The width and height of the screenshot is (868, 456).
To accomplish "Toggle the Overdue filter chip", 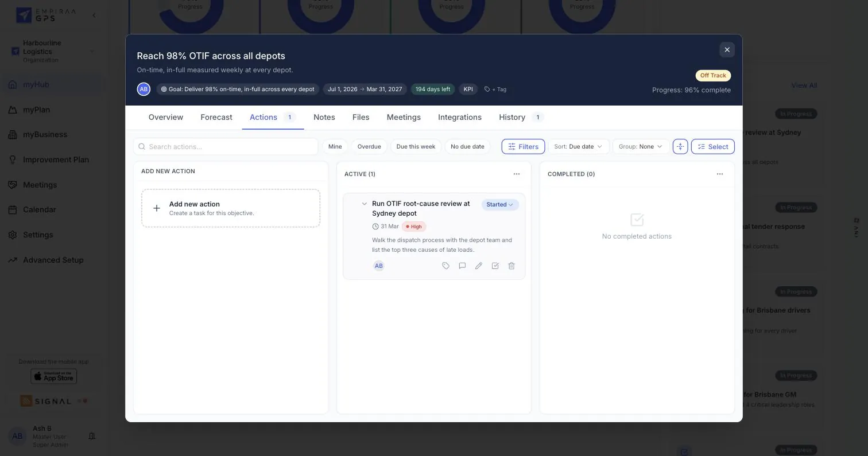I will click(369, 146).
